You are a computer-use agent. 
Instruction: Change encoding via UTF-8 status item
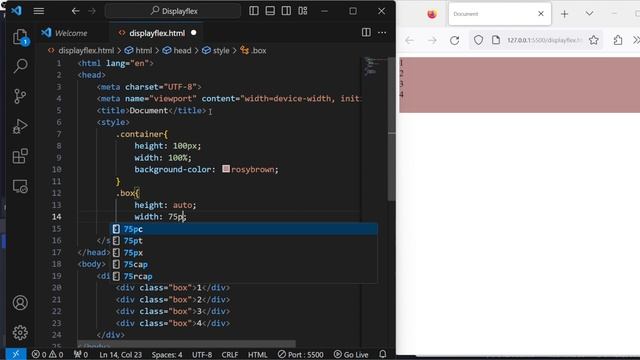click(202, 354)
